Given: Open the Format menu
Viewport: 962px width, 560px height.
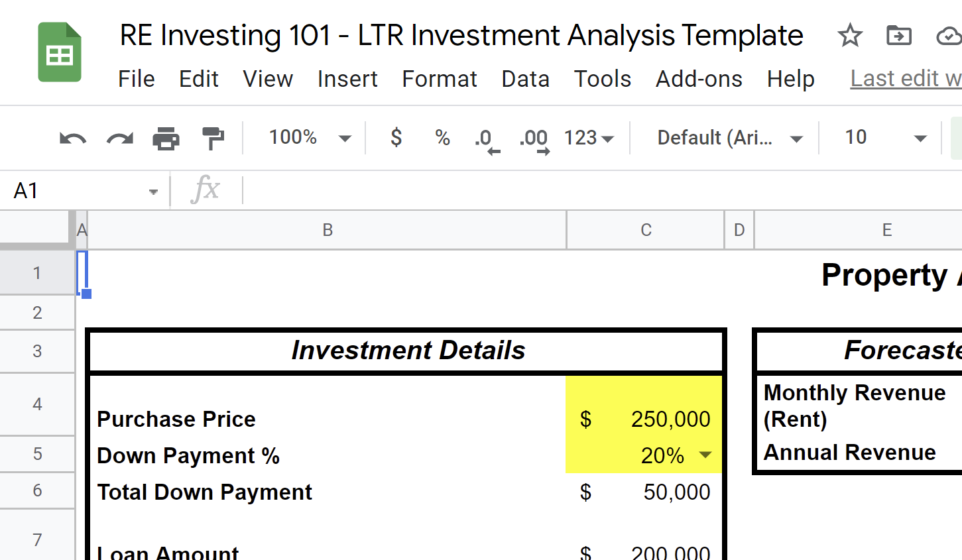Looking at the screenshot, I should point(439,79).
